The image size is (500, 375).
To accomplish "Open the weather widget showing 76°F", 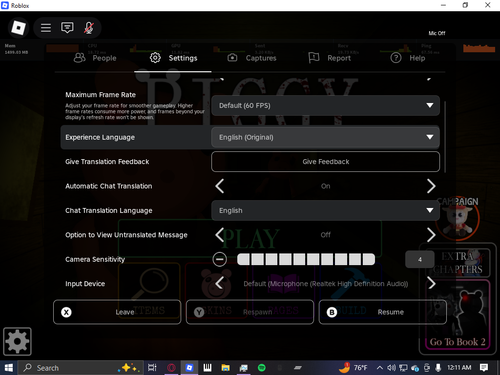I will pyautogui.click(x=353, y=368).
